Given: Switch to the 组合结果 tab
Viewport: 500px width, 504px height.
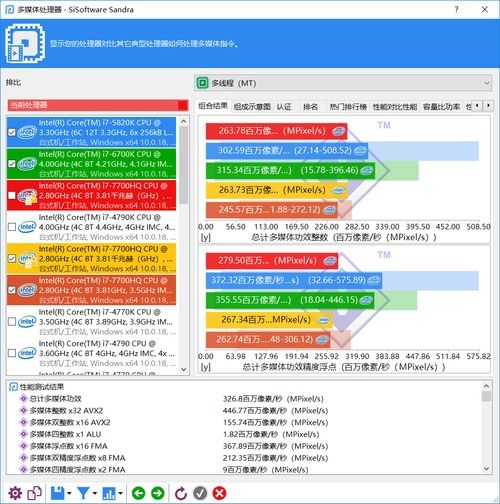Looking at the screenshot, I should point(213,106).
